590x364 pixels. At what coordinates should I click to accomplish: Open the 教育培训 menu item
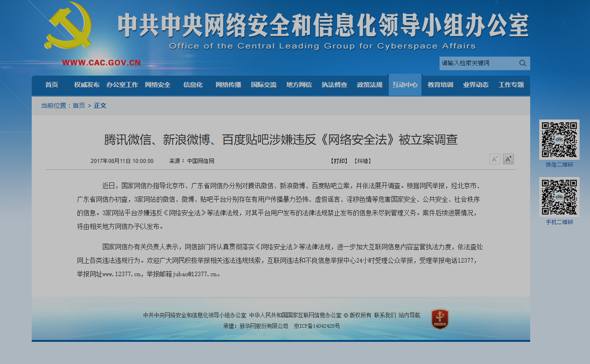(440, 85)
